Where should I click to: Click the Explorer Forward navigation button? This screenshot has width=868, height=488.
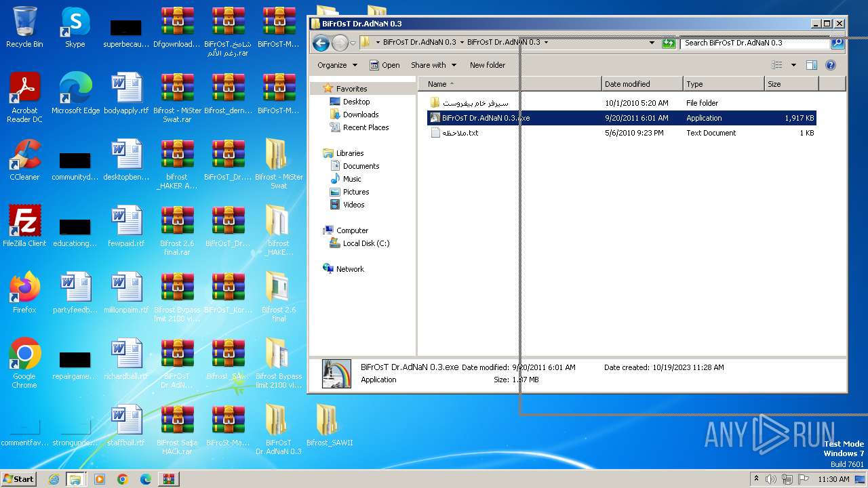click(x=340, y=43)
